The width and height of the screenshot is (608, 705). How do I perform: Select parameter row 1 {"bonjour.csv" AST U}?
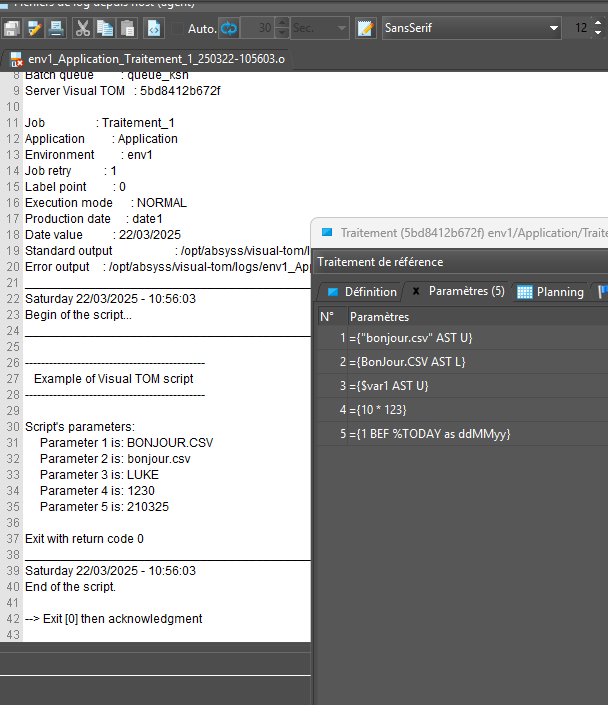click(463, 338)
